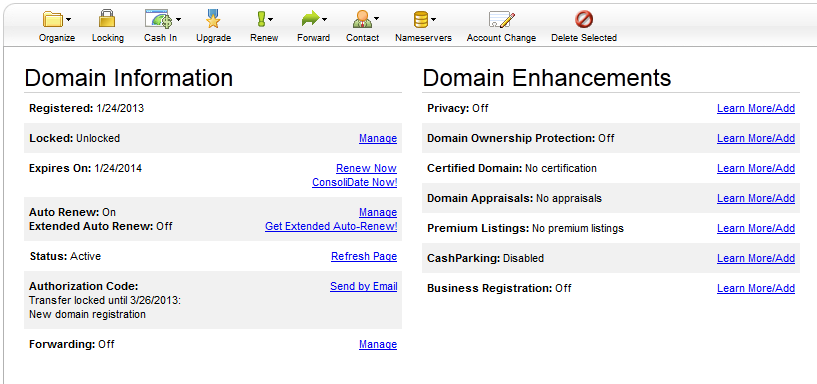This screenshot has width=817, height=384.
Task: Expand the Renew dropdown arrow
Action: tap(270, 20)
